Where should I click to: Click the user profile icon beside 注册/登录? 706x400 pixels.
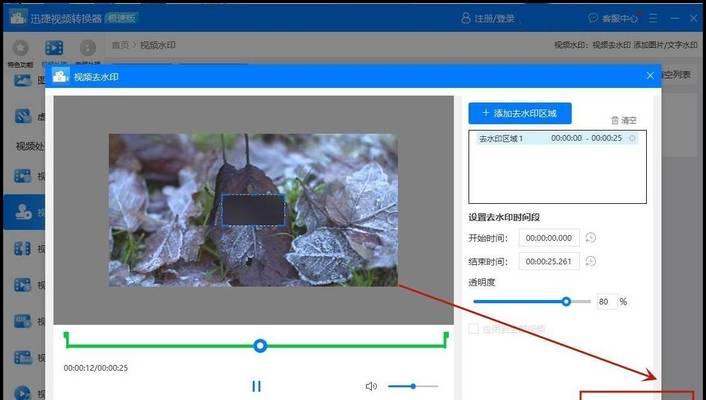[466, 18]
